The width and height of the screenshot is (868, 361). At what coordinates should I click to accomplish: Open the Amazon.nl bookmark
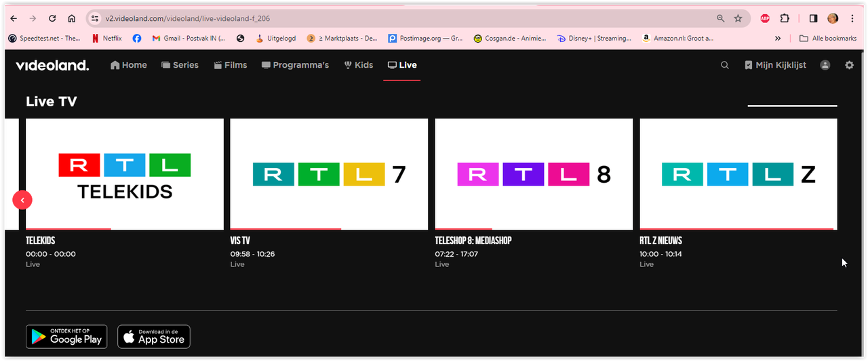678,39
